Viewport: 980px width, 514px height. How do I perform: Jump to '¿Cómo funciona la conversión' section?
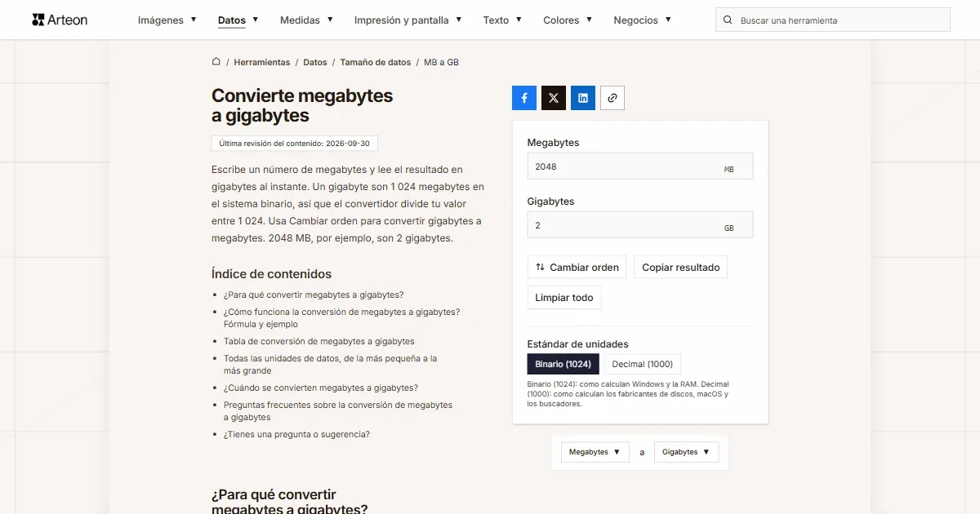[x=341, y=318]
